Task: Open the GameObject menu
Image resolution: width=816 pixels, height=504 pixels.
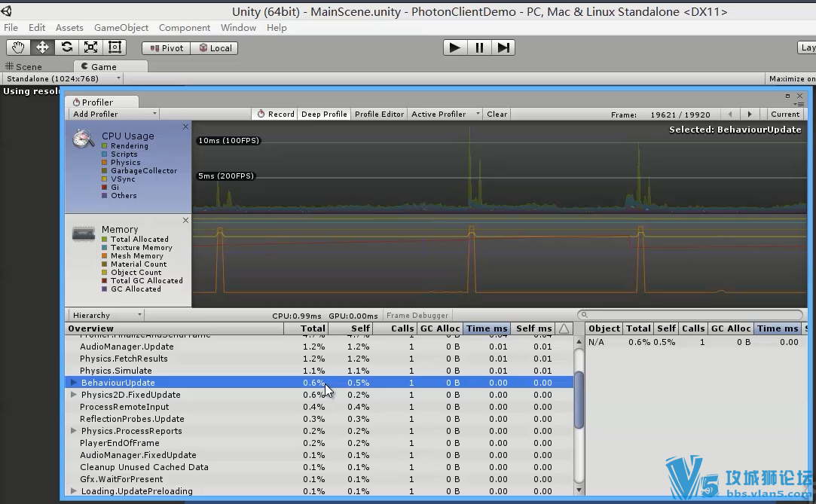Action: point(121,28)
